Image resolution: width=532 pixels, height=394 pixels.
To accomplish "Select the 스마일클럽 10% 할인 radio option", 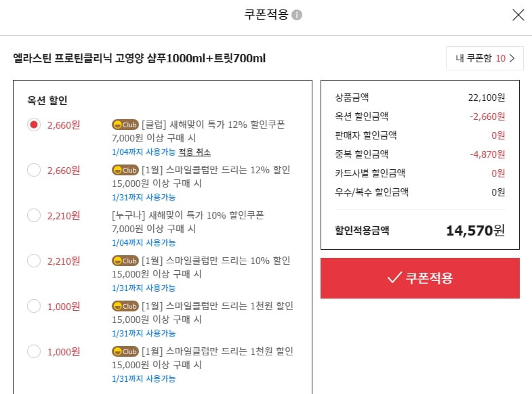I will [x=34, y=261].
